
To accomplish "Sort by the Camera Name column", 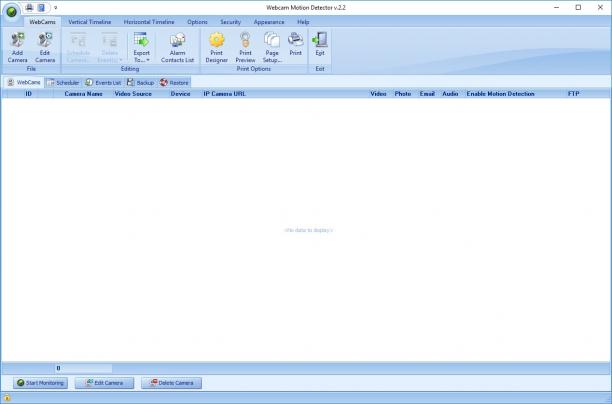I will [x=83, y=94].
